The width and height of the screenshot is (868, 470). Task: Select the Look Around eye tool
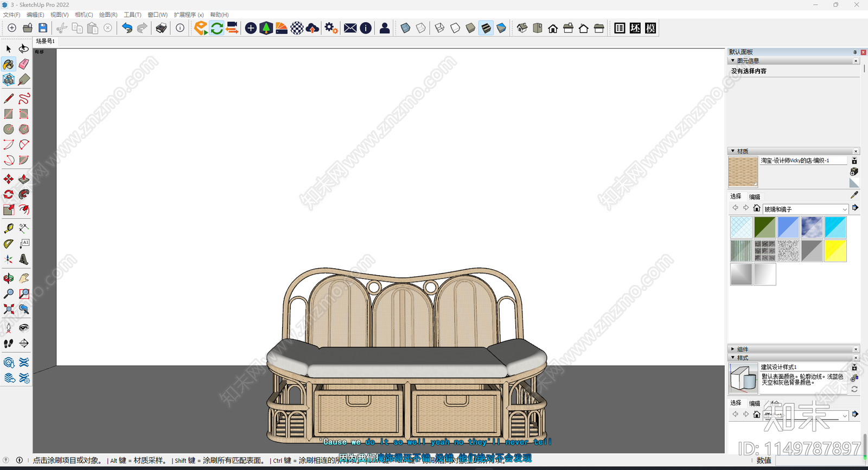point(24,328)
